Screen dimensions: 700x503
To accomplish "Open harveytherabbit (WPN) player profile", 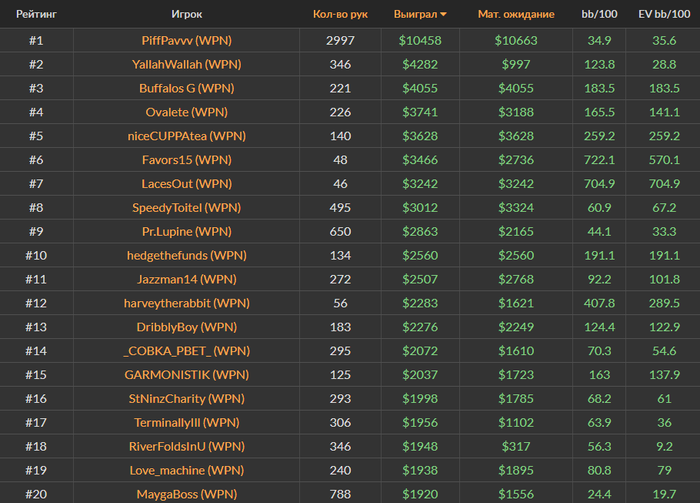I will [187, 303].
